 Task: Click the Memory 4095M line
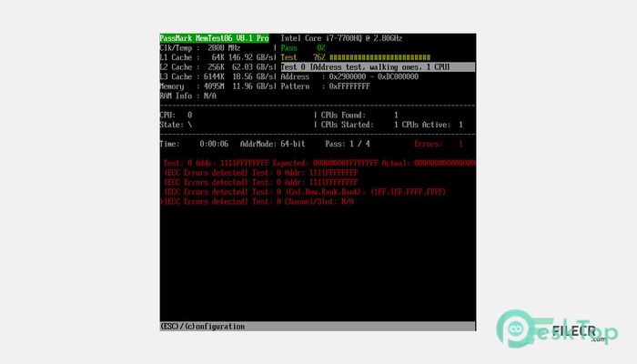217,86
